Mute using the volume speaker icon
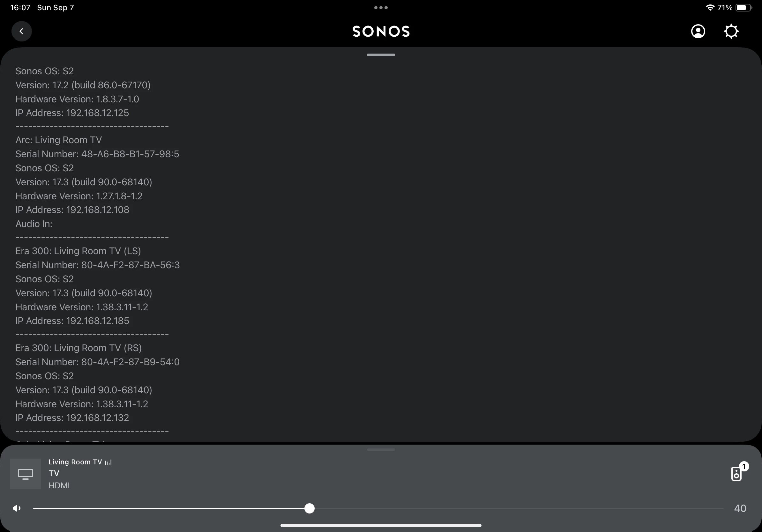The width and height of the screenshot is (762, 532). coord(17,508)
